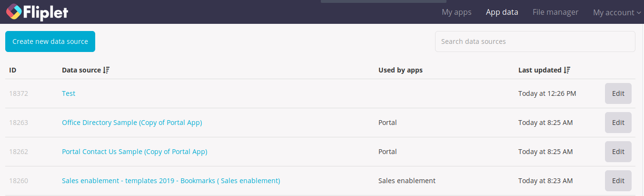Click the Used by apps column header
The image size is (644, 196).
(x=400, y=70)
